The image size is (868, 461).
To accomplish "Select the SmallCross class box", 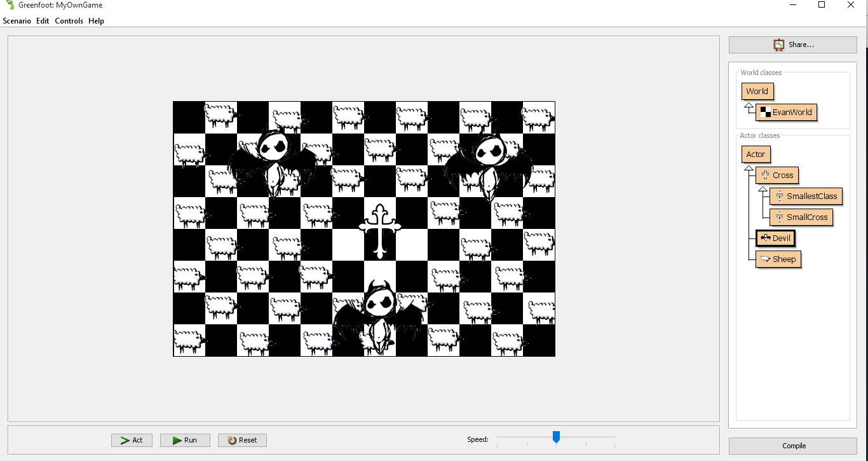I will tap(801, 217).
